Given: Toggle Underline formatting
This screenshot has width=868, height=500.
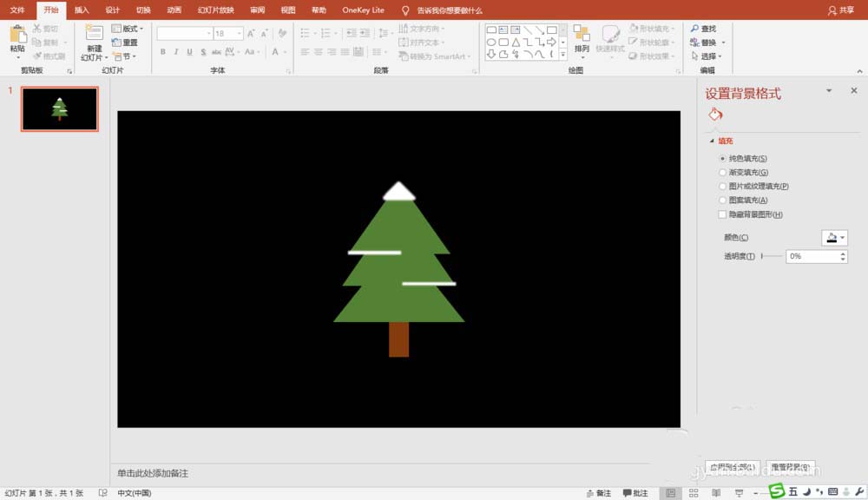Looking at the screenshot, I should tap(189, 51).
